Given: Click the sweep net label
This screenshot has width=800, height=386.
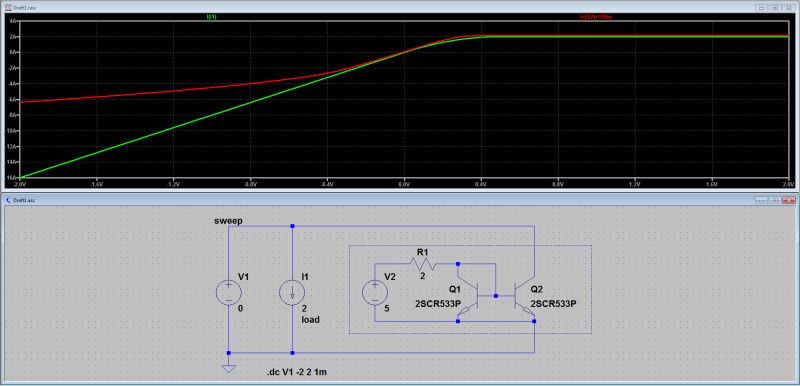Looking at the screenshot, I should coord(229,221).
